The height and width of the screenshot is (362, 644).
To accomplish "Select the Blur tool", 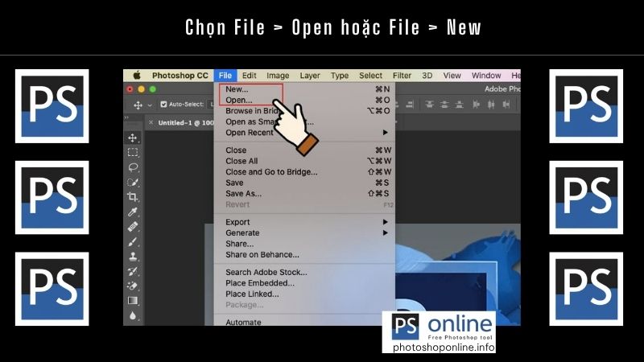I will [x=133, y=315].
